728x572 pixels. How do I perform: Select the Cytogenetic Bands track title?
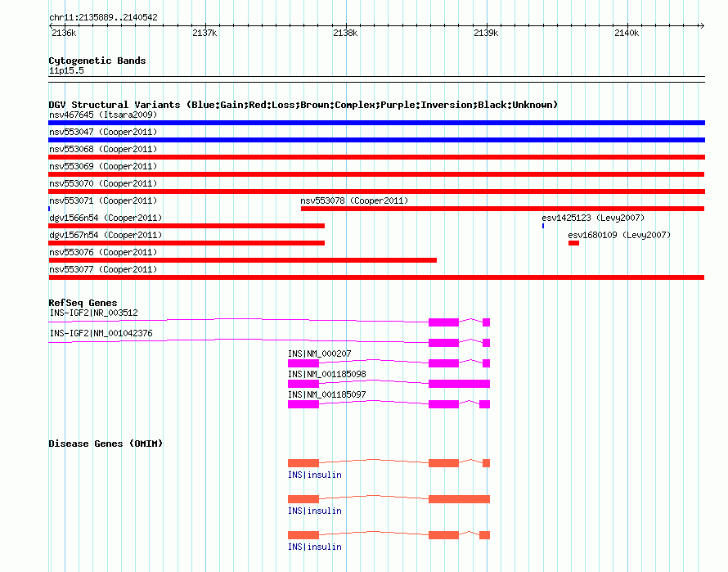(97, 61)
